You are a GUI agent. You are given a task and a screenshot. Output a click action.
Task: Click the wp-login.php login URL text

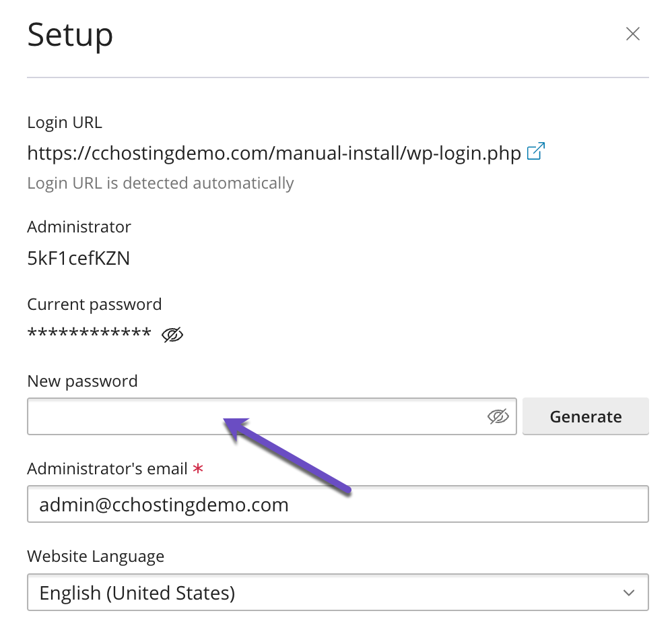coord(273,154)
